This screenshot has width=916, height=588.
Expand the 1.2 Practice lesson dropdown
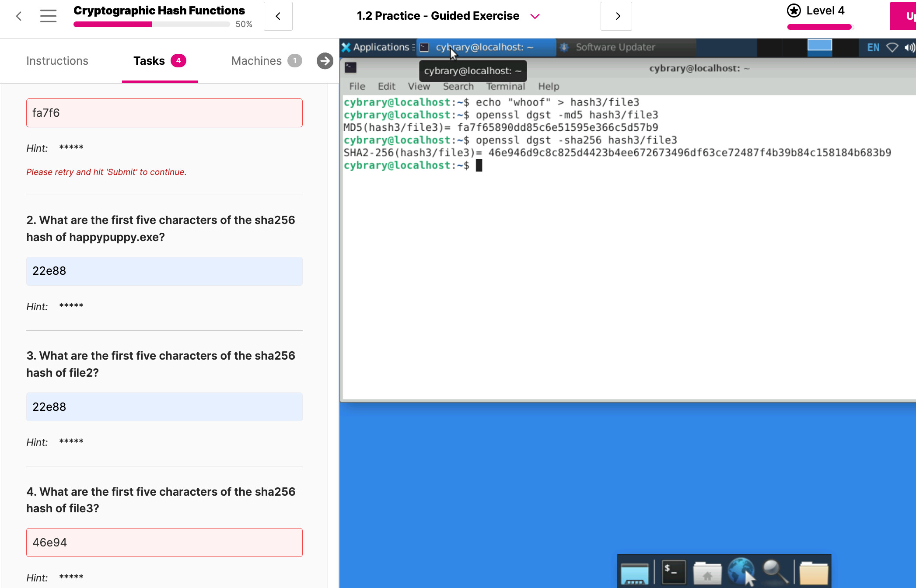(535, 16)
